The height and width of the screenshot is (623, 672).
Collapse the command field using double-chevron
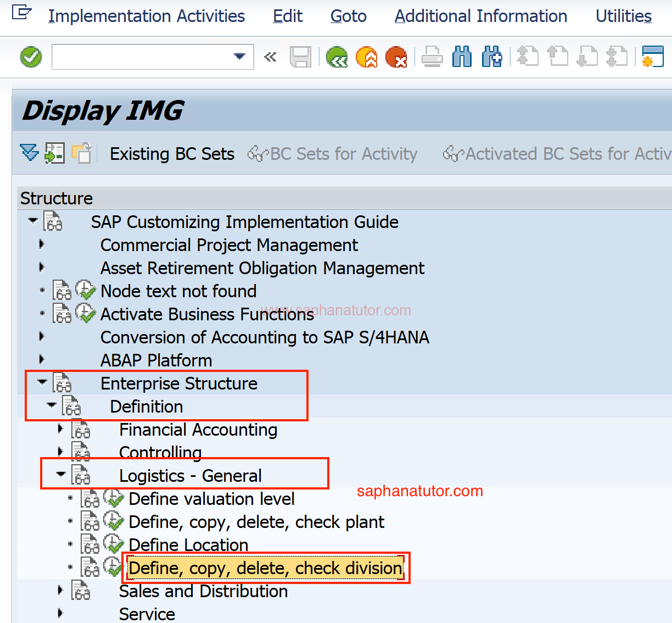tap(270, 57)
